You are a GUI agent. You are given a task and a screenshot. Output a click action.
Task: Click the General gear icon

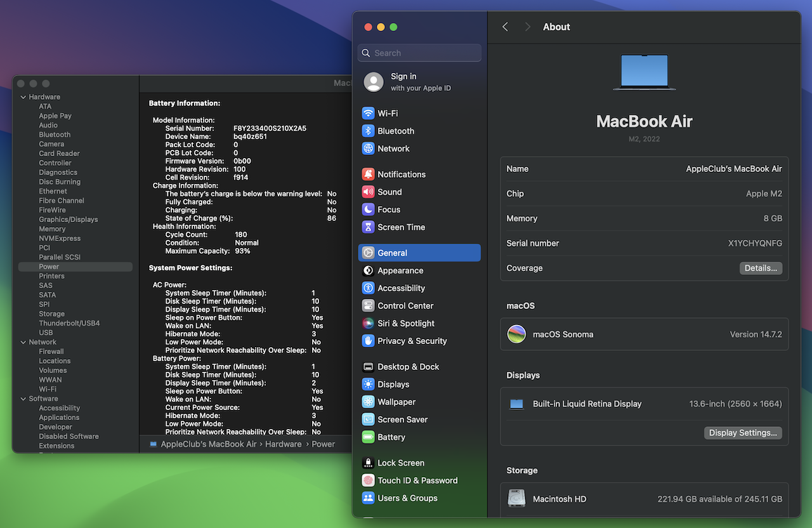point(368,253)
